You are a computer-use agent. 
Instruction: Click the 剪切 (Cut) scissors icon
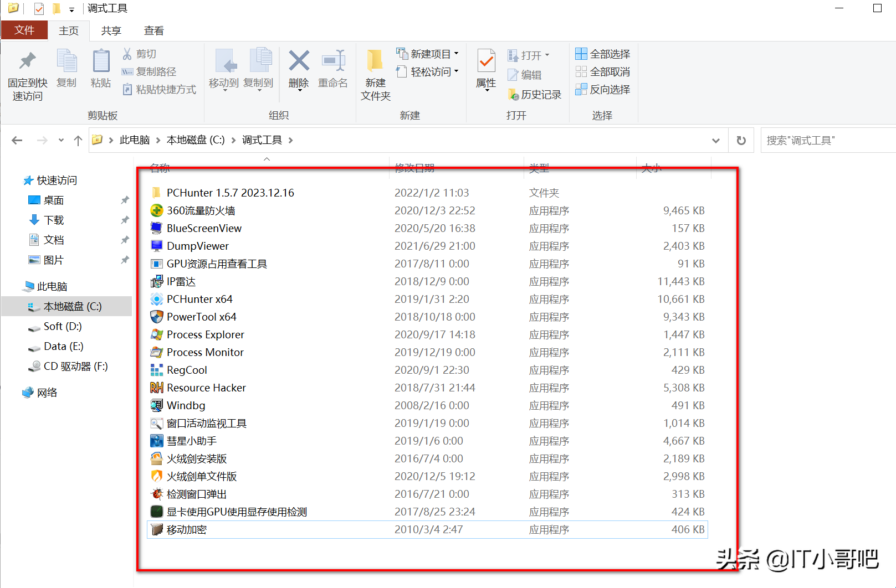tap(126, 53)
